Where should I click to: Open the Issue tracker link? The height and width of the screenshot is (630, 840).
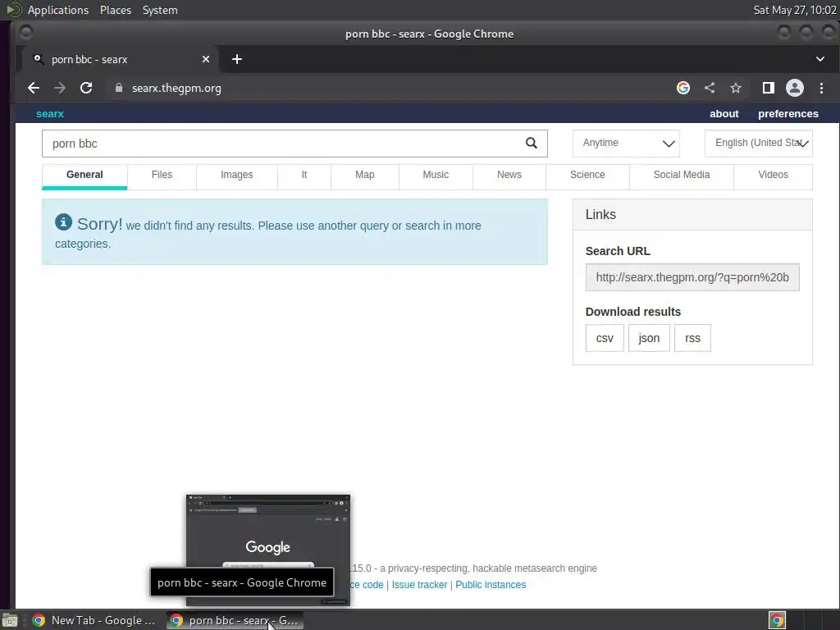coord(419,585)
